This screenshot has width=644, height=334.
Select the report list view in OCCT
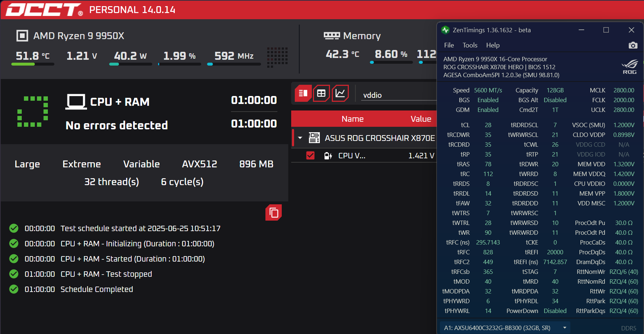[303, 93]
